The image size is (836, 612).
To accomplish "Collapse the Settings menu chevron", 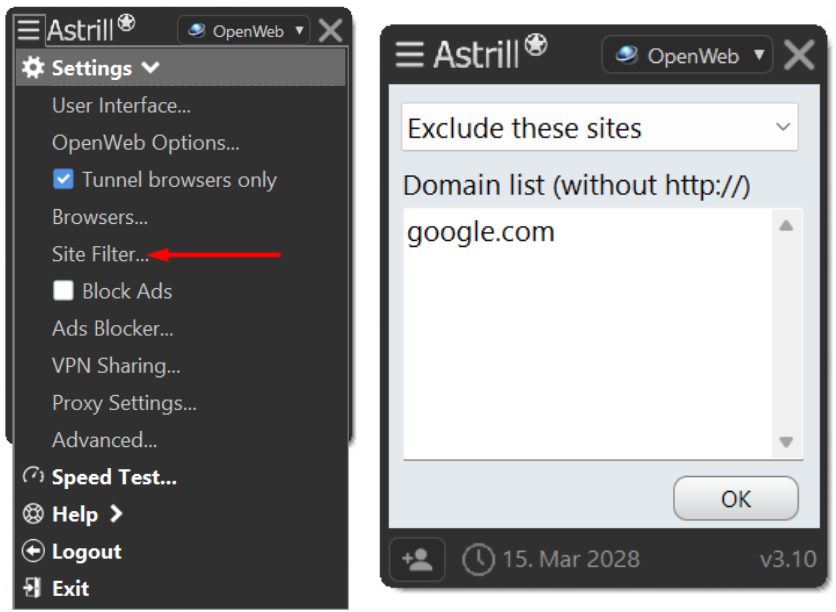I will point(151,68).
